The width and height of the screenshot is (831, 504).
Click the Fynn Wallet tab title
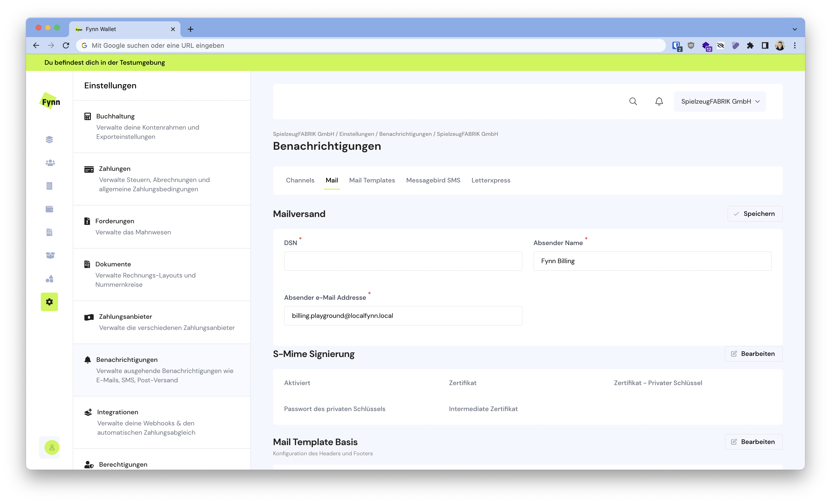tap(100, 29)
